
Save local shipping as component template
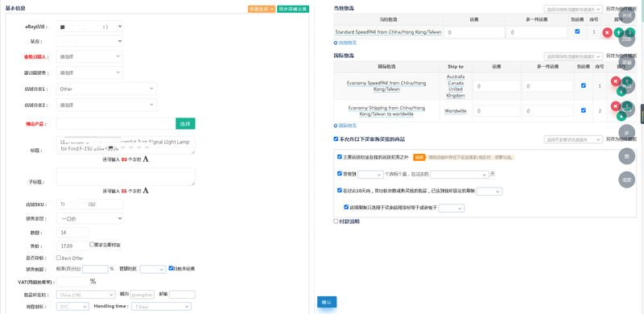[621, 9]
